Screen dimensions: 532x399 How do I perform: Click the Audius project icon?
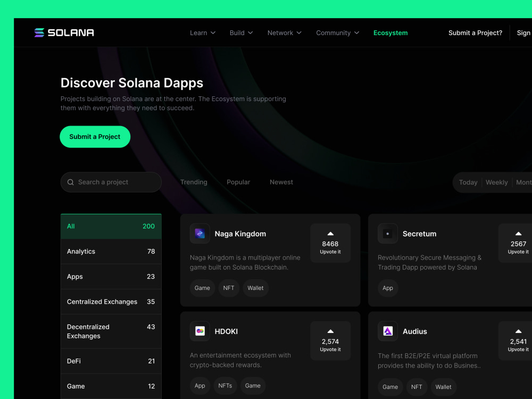pyautogui.click(x=387, y=331)
